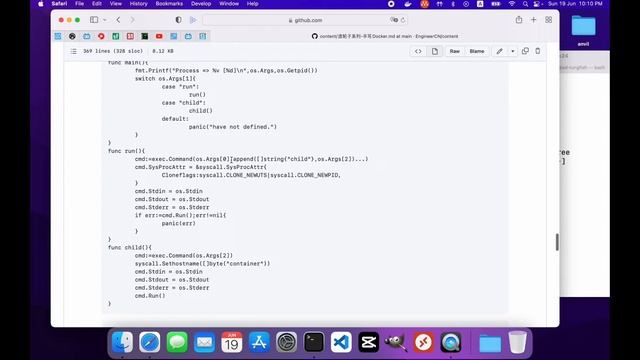Image resolution: width=640 pixels, height=360 pixels.
Task: Copy the raw file contents
Action: click(525, 51)
